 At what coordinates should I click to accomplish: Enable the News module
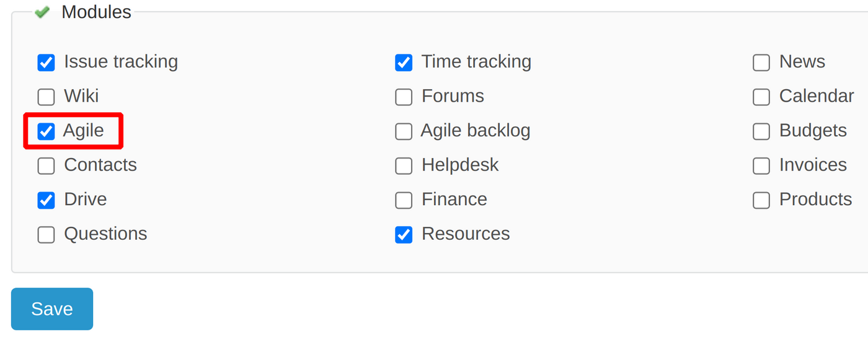pyautogui.click(x=761, y=63)
